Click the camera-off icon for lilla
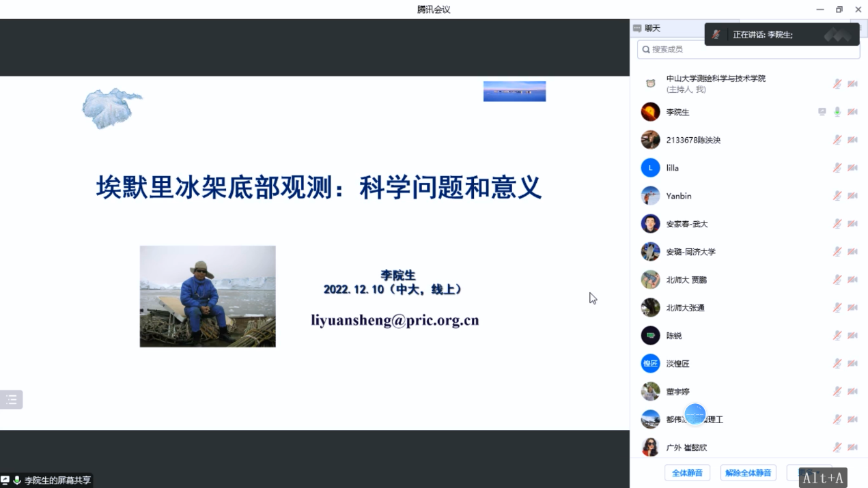Viewport: 868px width, 488px height. click(x=852, y=168)
